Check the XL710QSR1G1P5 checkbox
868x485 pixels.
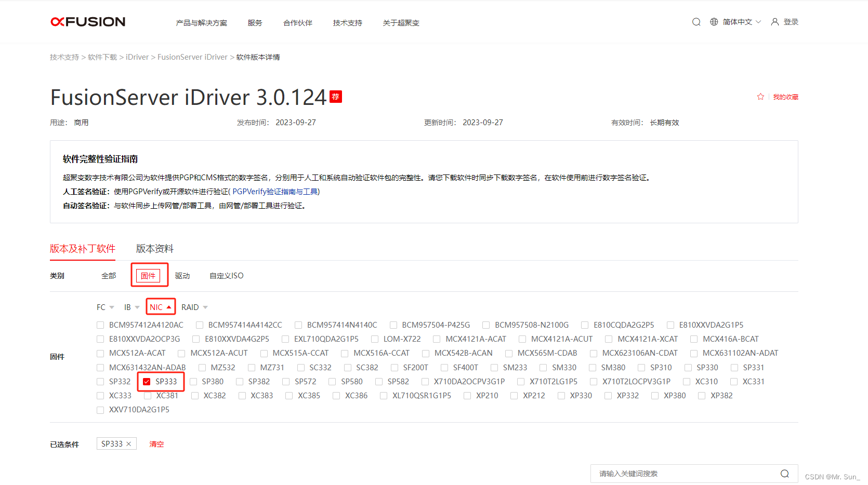[x=384, y=396]
